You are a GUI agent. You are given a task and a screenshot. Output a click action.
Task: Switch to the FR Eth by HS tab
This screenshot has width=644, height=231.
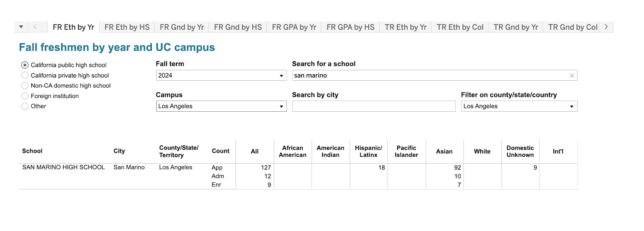(x=127, y=27)
